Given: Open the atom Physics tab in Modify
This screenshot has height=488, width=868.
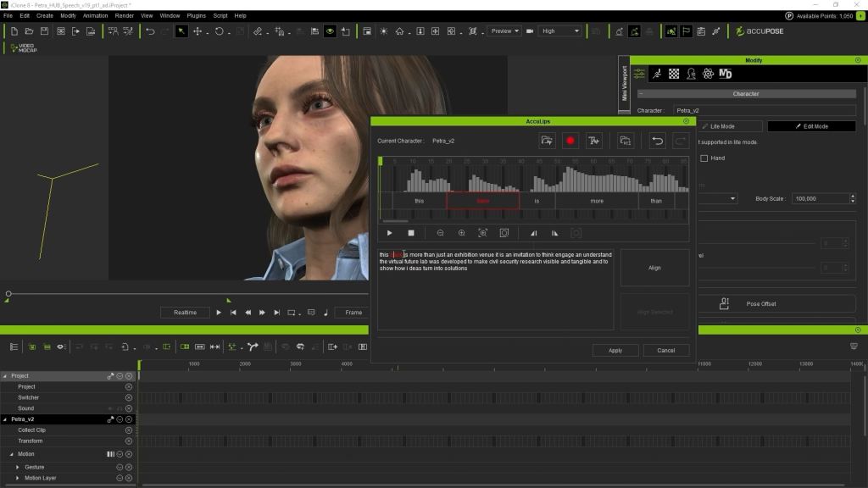Looking at the screenshot, I should (708, 74).
